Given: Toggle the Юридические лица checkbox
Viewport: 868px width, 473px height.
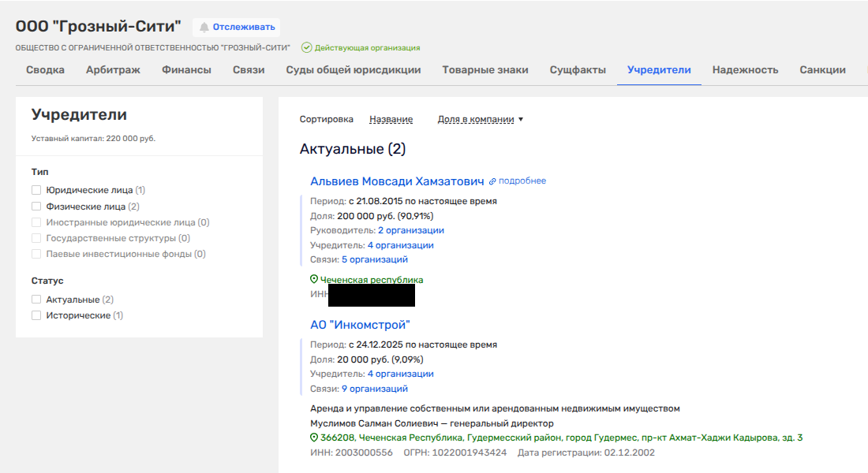Looking at the screenshot, I should click(36, 190).
